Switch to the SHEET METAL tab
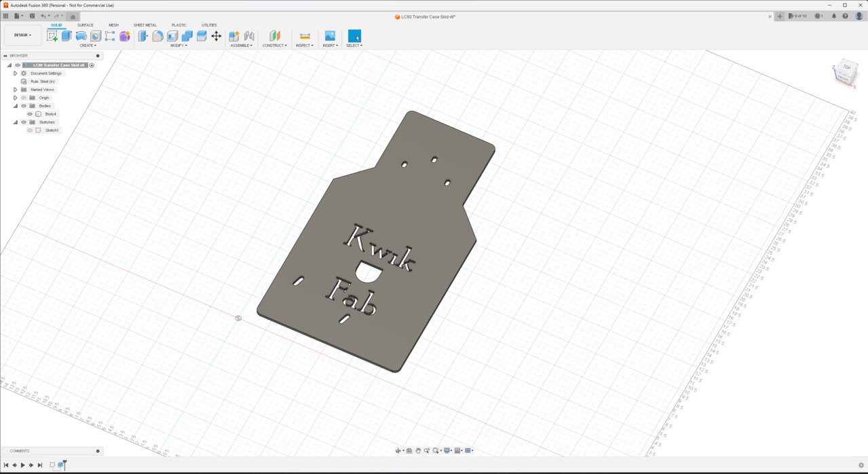 coord(145,25)
